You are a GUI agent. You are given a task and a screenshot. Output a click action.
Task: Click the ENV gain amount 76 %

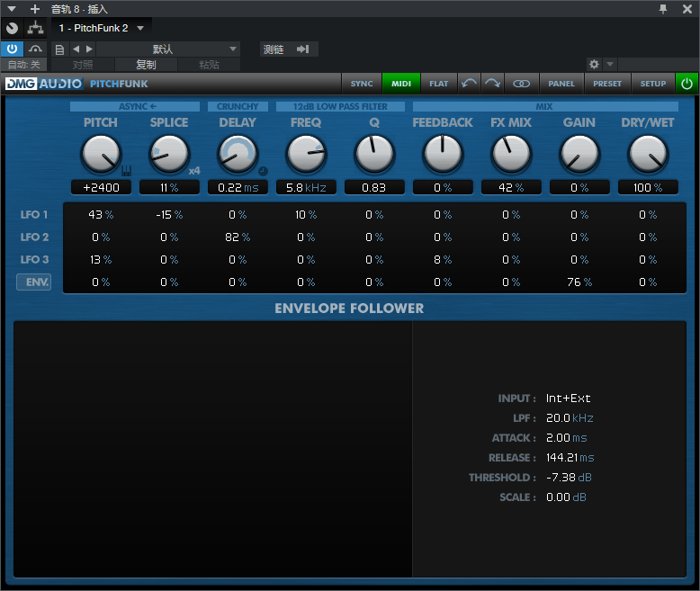579,282
